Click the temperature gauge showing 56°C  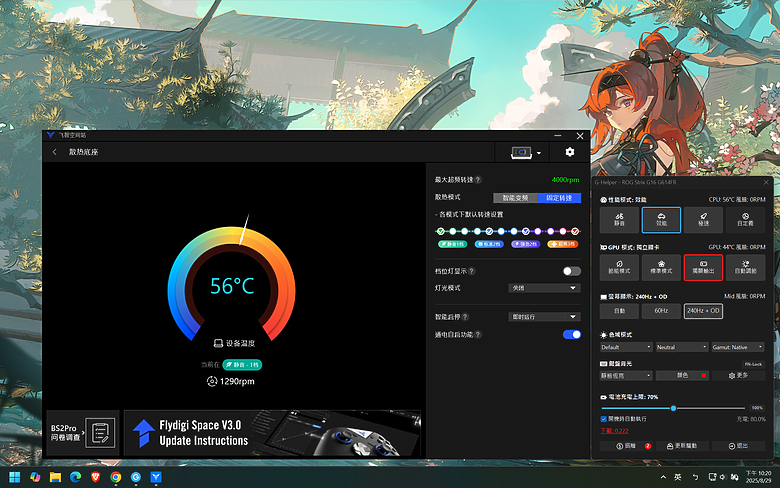click(232, 285)
